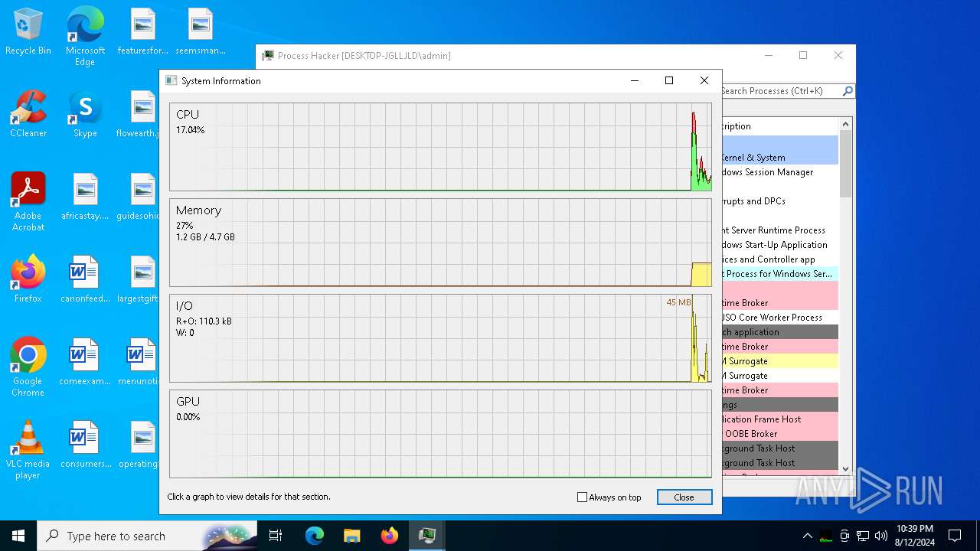Select the consumers Word document on desktop
Screen dimensions: 980x551
85,445
